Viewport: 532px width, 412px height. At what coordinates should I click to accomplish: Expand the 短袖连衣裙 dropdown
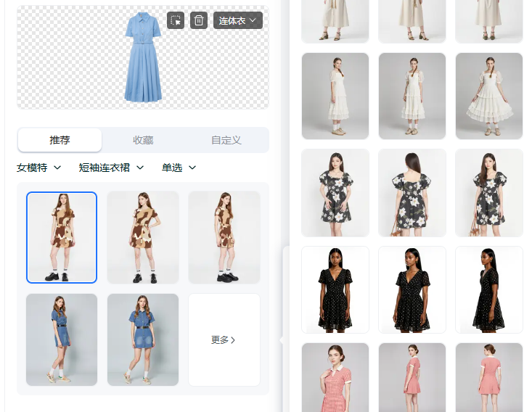(111, 168)
